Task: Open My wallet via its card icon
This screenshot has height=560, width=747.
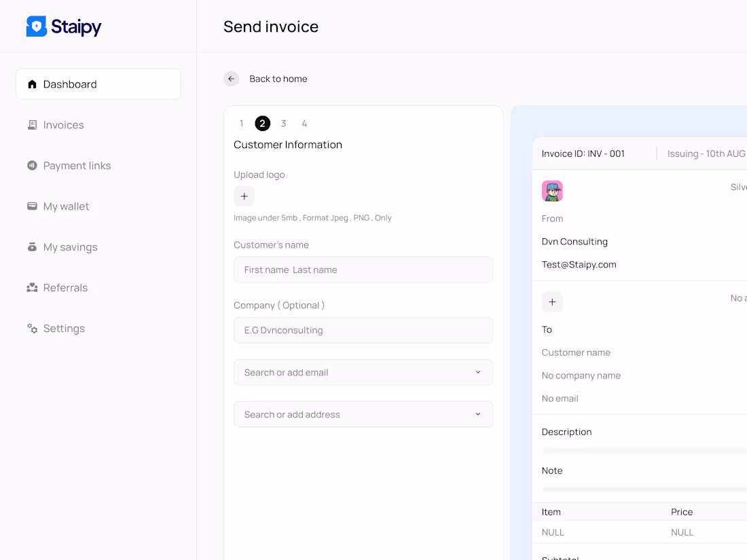Action: (31, 206)
